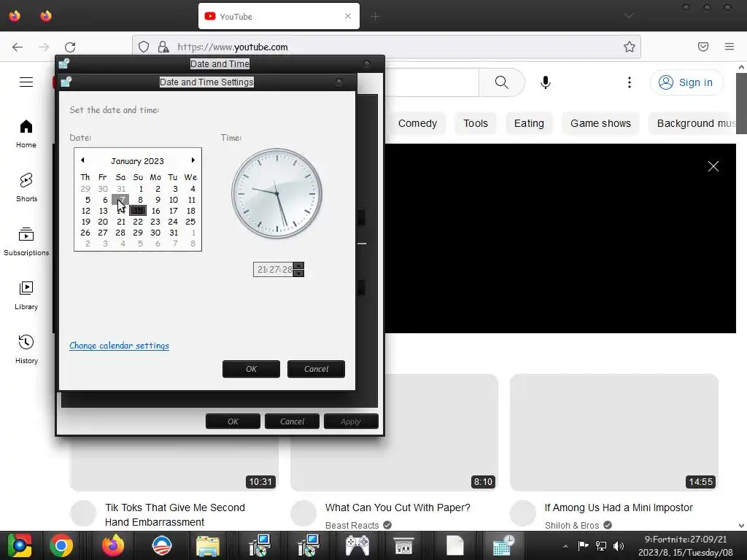Open YouTube settings three-dot menu
This screenshot has width=747, height=560.
630,82
